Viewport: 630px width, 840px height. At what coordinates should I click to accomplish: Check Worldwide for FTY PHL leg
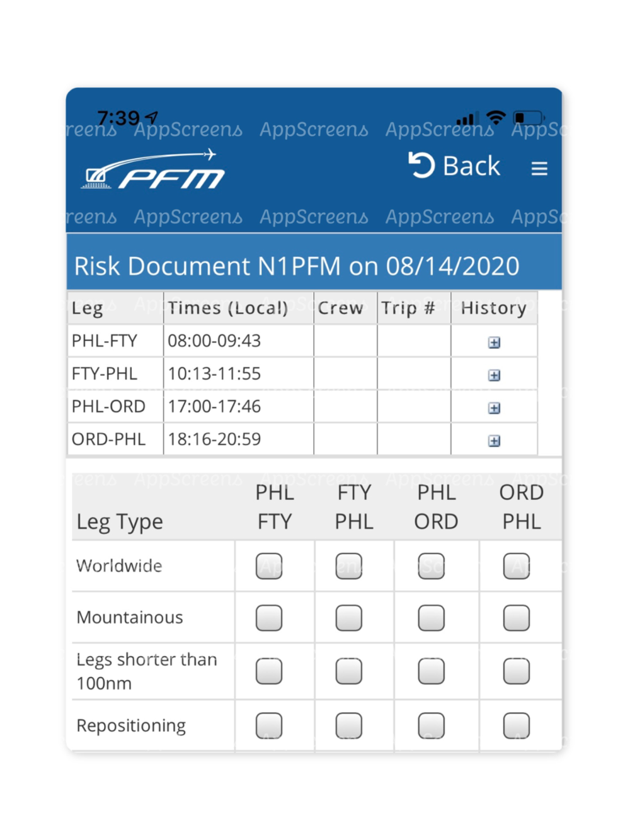349,566
